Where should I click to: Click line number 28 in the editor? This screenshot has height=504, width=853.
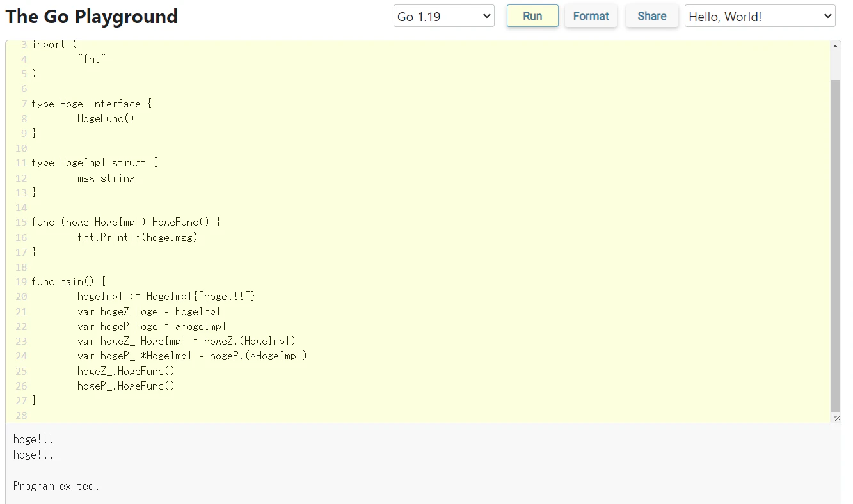(x=21, y=416)
